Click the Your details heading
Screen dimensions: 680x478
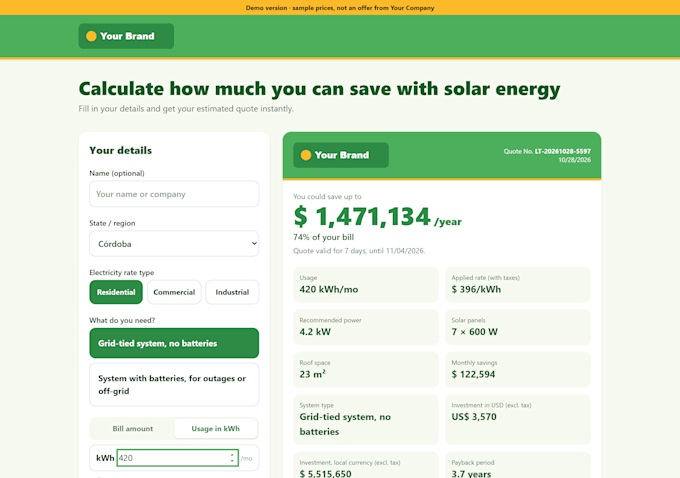pyautogui.click(x=121, y=151)
